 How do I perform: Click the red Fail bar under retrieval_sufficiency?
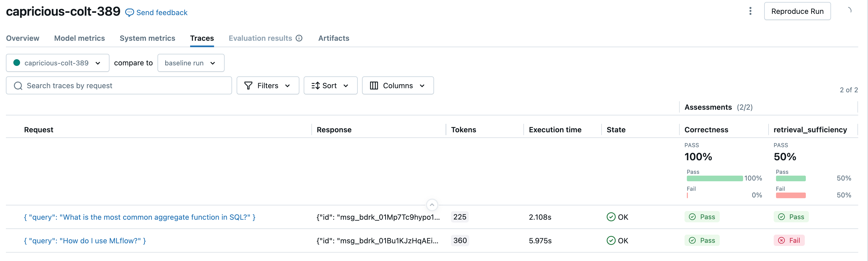pyautogui.click(x=790, y=195)
